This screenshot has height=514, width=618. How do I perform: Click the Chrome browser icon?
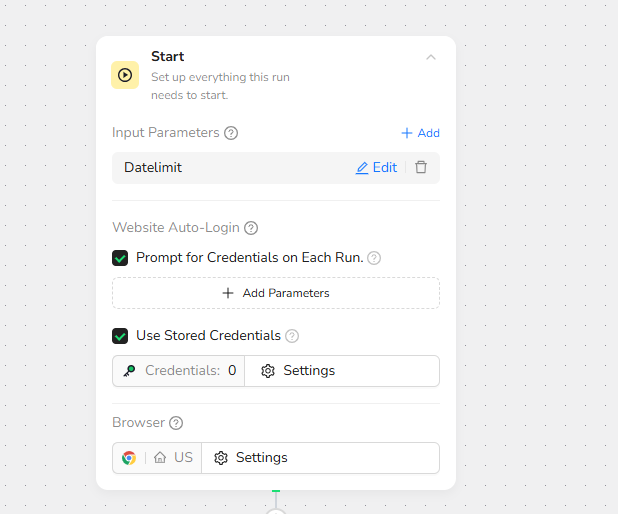(129, 458)
